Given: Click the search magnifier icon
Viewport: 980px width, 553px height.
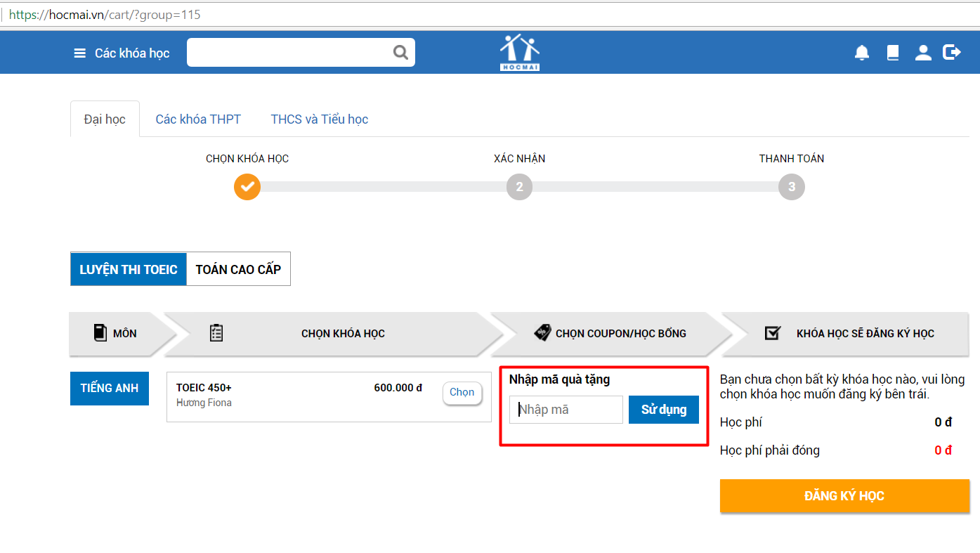Looking at the screenshot, I should point(400,52).
